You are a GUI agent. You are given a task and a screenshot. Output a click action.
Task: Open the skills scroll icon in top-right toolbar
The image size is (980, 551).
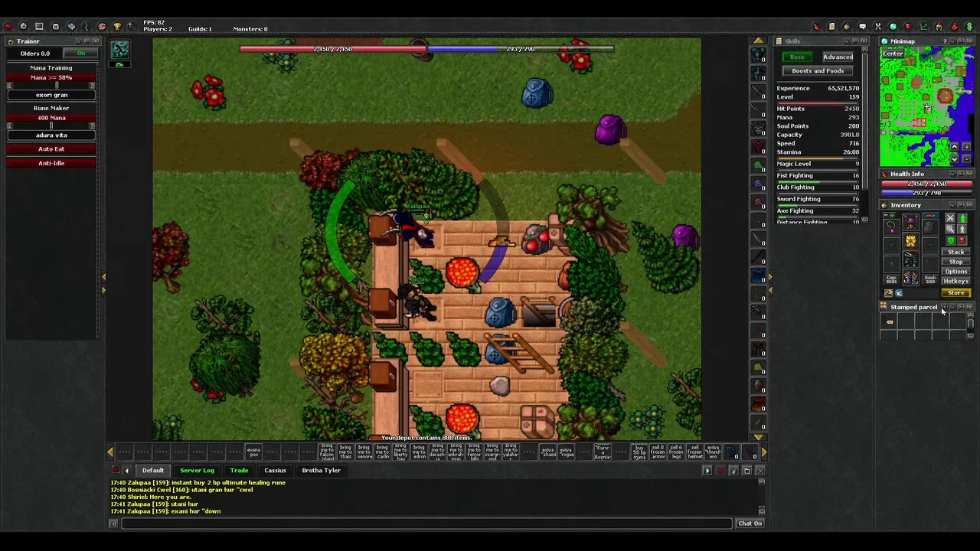[x=831, y=27]
